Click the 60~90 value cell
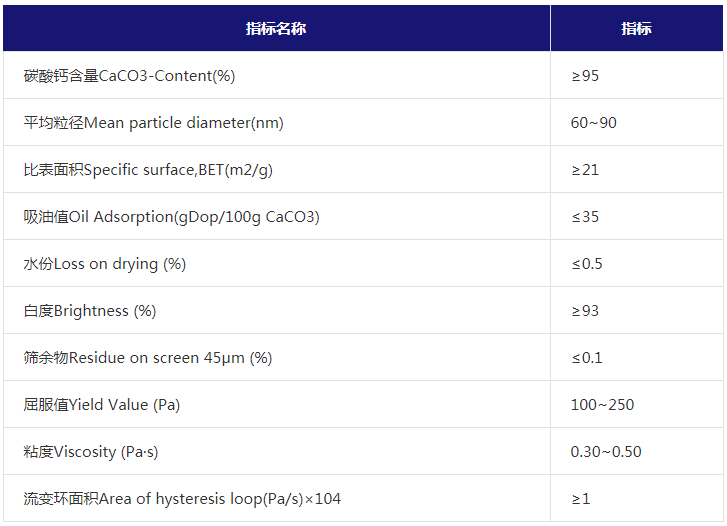 (x=593, y=123)
